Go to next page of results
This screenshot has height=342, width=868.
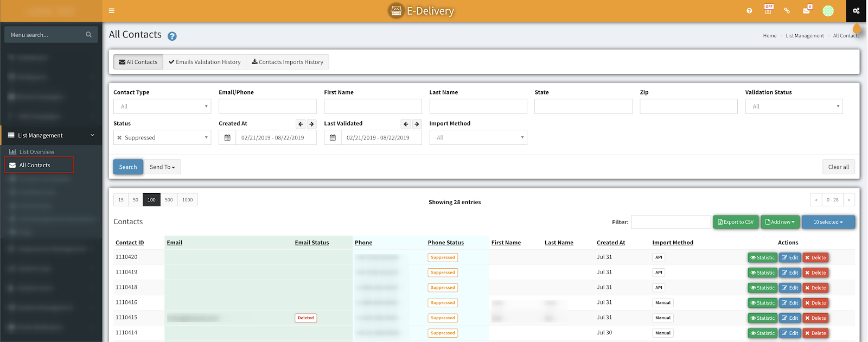pyautogui.click(x=849, y=200)
